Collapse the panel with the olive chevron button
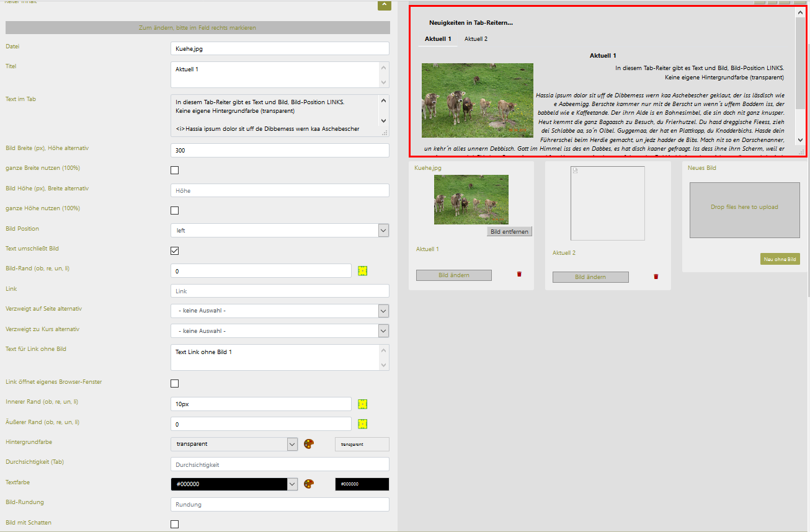Screen dimensions: 810x532 click(384, 5)
